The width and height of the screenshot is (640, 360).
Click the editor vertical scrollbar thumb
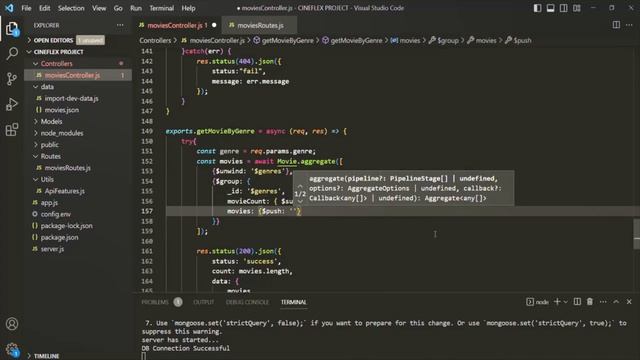[637, 234]
